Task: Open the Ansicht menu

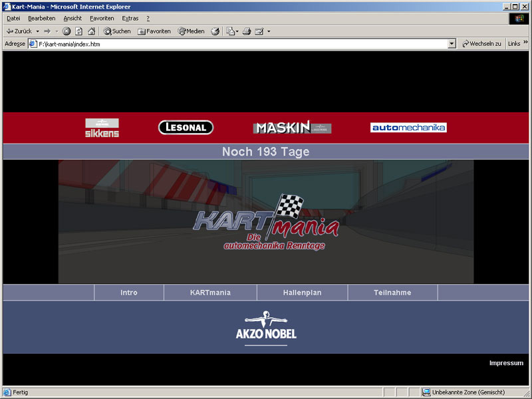Action: tap(72, 19)
